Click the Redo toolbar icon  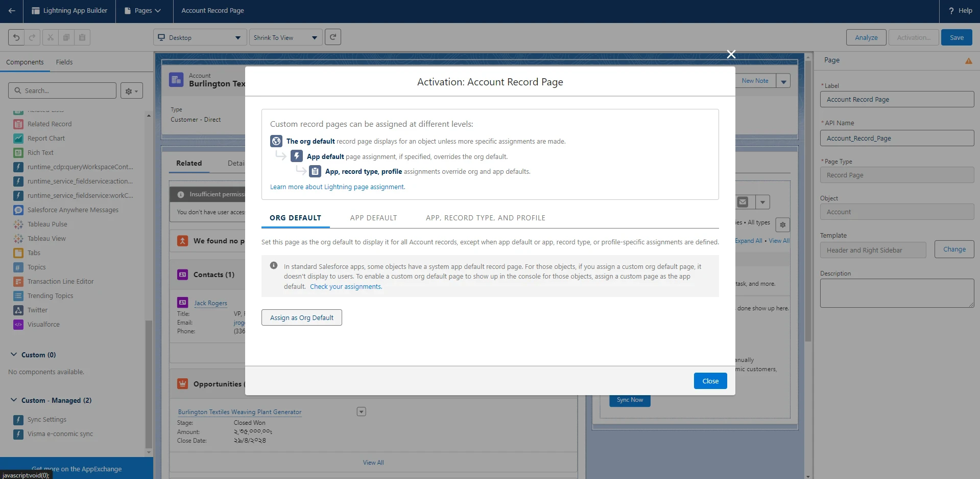click(x=32, y=37)
